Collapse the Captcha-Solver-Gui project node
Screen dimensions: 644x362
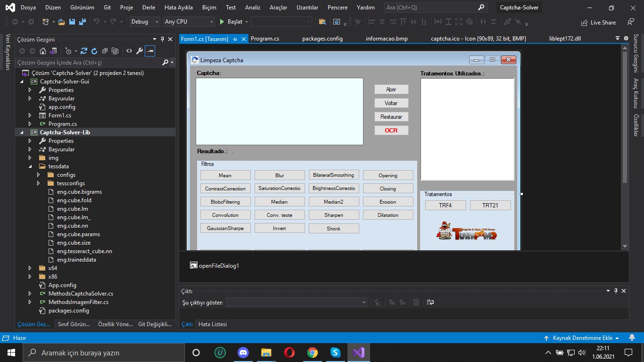[22, 82]
